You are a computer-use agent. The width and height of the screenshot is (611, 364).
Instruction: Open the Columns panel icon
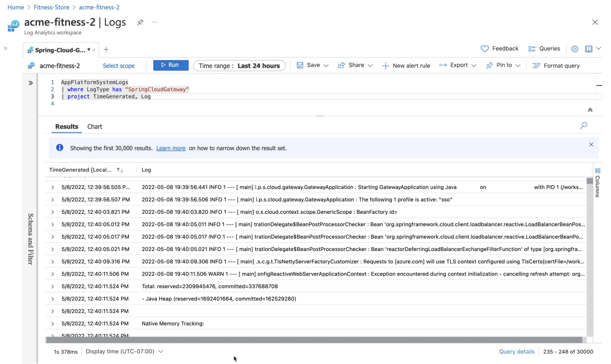[x=597, y=171]
